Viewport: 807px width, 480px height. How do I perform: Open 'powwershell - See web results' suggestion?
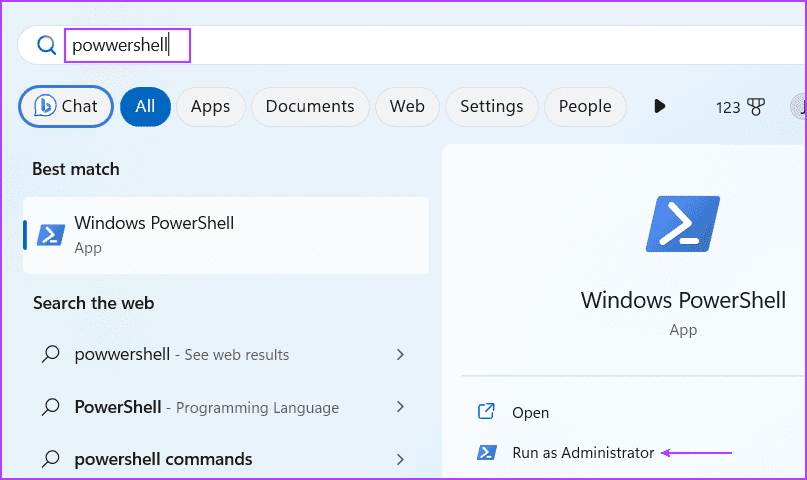pos(226,354)
